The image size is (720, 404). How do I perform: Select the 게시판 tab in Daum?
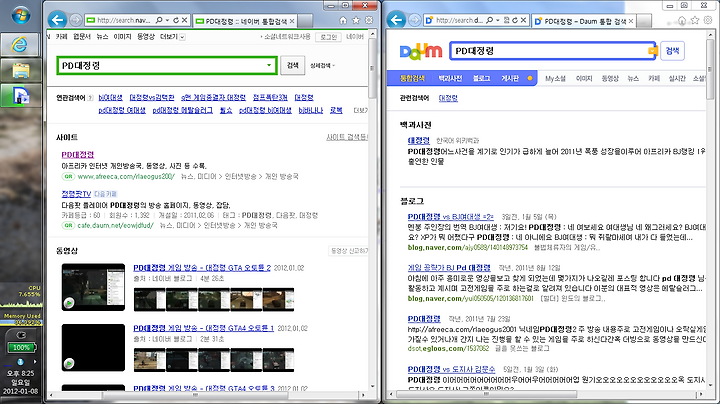[x=510, y=79]
